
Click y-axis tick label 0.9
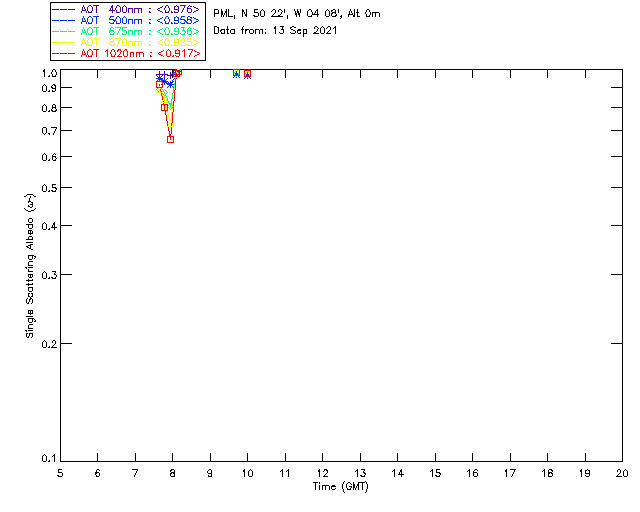coord(49,88)
